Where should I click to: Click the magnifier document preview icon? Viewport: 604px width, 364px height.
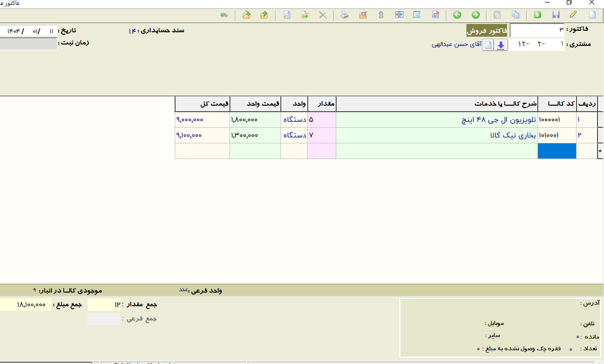(x=287, y=15)
